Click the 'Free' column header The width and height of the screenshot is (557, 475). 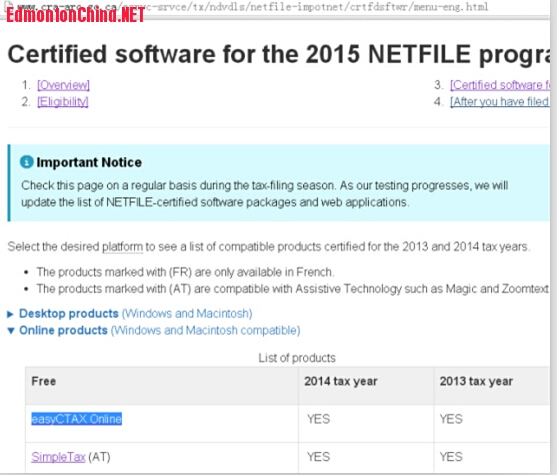(x=162, y=385)
